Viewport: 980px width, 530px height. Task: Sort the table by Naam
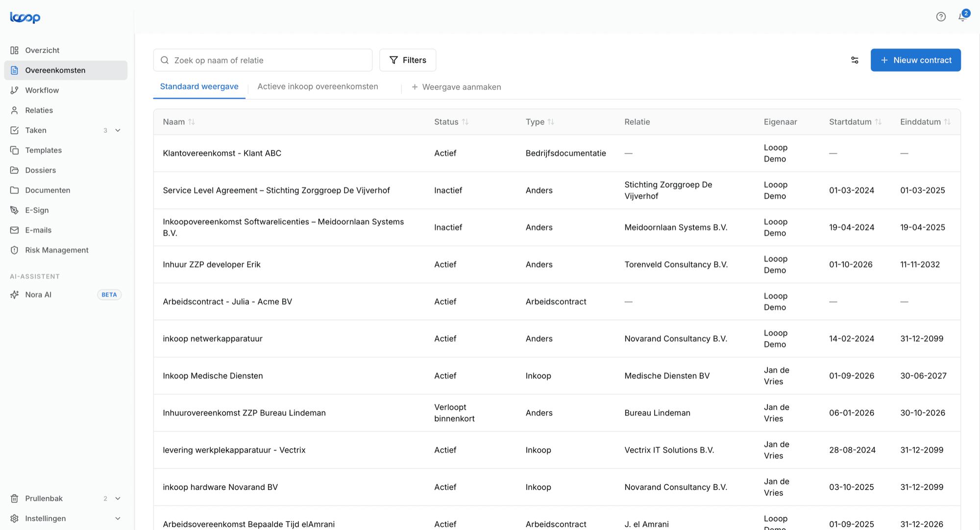(192, 122)
